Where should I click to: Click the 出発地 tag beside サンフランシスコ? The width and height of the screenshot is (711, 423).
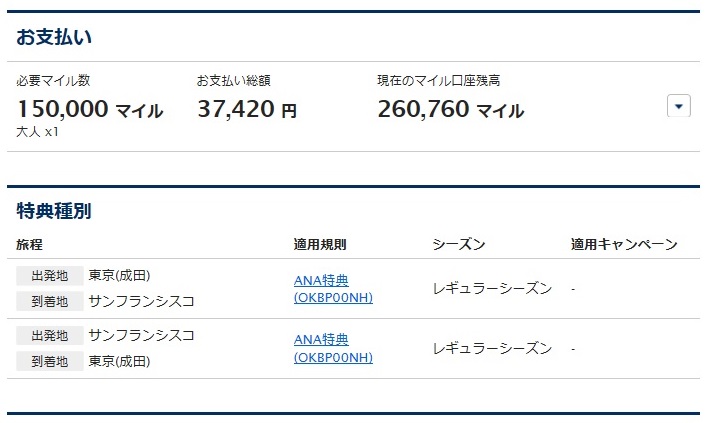point(50,335)
